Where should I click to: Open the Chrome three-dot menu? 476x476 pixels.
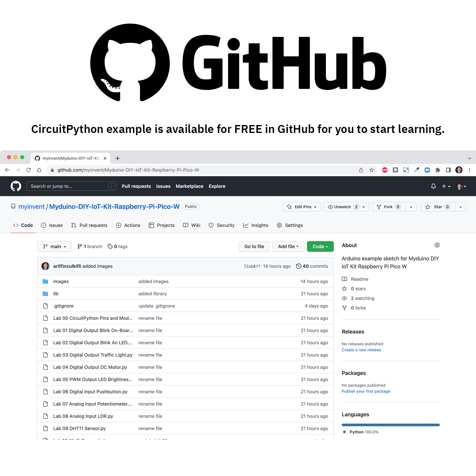[x=470, y=170]
